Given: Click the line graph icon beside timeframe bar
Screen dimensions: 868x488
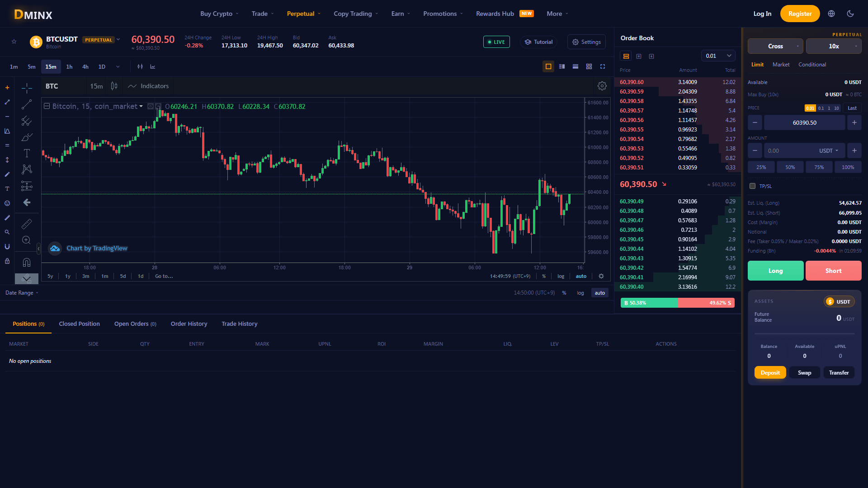Looking at the screenshot, I should tap(153, 66).
